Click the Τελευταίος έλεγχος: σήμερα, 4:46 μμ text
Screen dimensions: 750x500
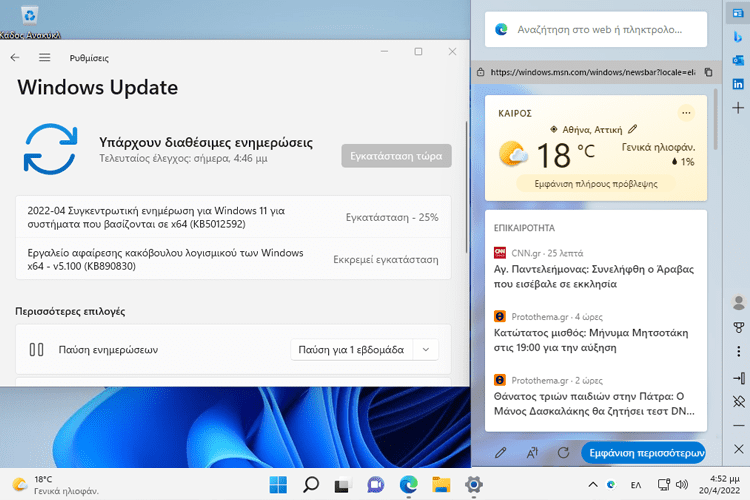183,158
